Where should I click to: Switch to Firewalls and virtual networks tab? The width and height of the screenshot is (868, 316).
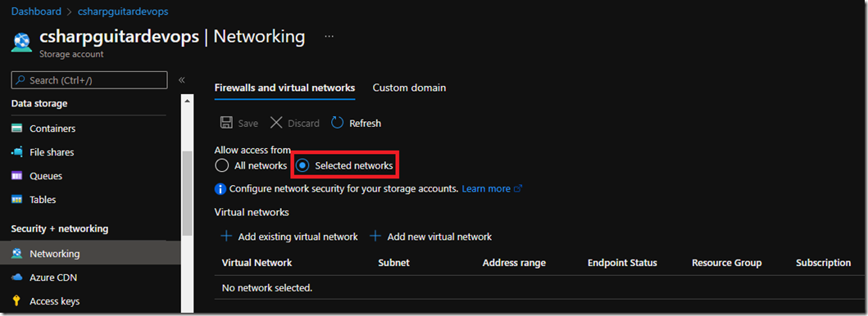point(284,88)
